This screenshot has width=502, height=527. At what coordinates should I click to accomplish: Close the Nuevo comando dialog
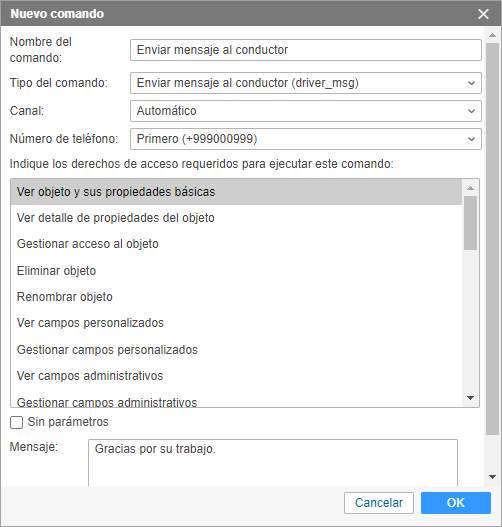tap(483, 14)
